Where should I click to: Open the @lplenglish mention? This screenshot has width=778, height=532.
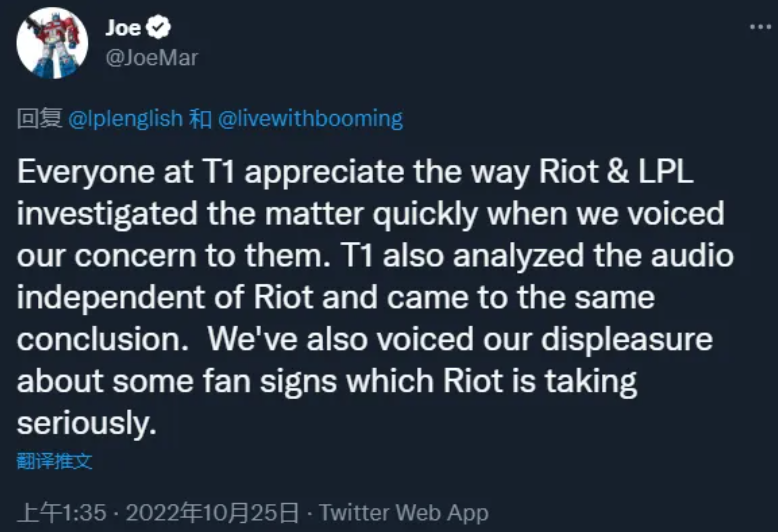pyautogui.click(x=126, y=119)
